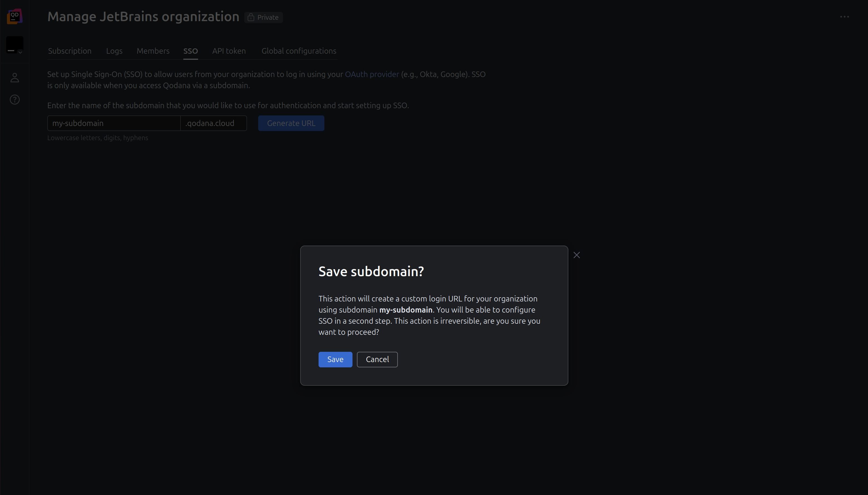Open the Global configurations tab
Image resolution: width=868 pixels, height=495 pixels.
(299, 51)
